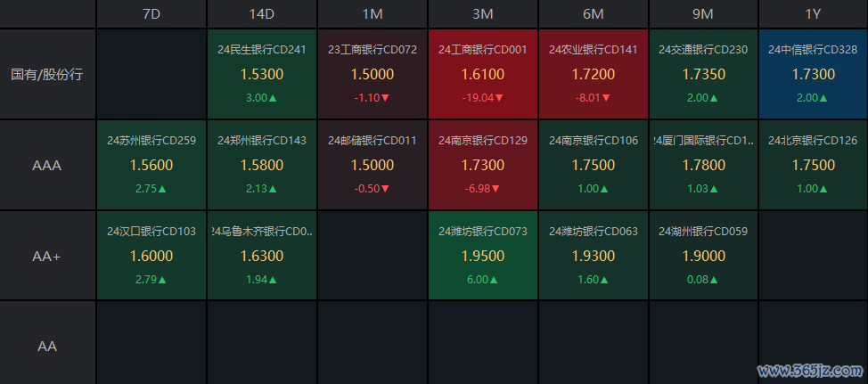The width and height of the screenshot is (868, 384).
Task: Click the 1Y column header
Action: (x=813, y=14)
